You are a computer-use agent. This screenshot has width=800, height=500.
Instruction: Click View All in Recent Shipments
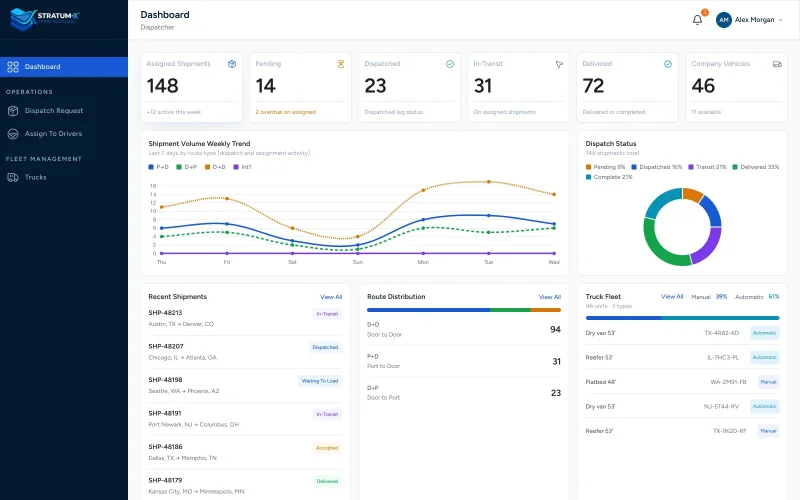point(331,297)
